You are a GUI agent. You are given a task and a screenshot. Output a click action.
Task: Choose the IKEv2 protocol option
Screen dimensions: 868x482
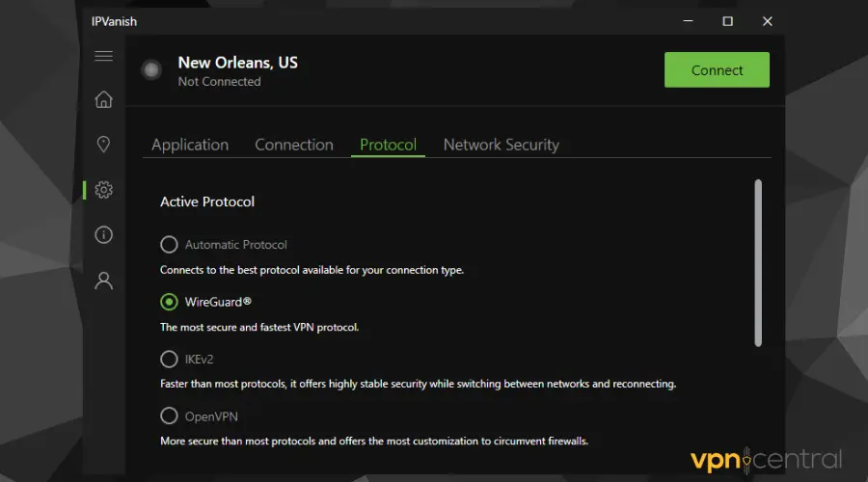click(x=170, y=359)
